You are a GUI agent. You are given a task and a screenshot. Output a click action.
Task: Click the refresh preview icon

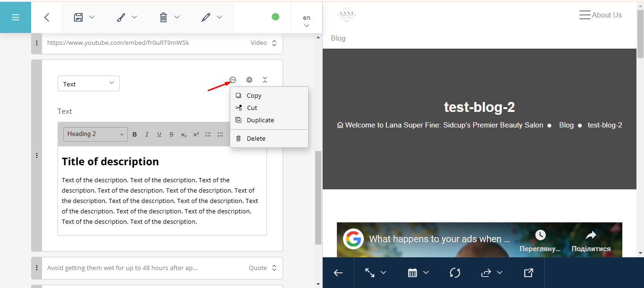click(455, 272)
